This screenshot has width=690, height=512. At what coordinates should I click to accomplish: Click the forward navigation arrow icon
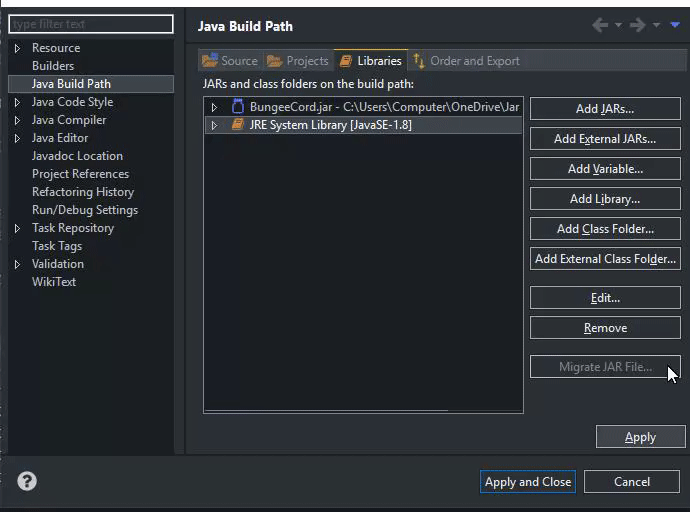tap(638, 25)
